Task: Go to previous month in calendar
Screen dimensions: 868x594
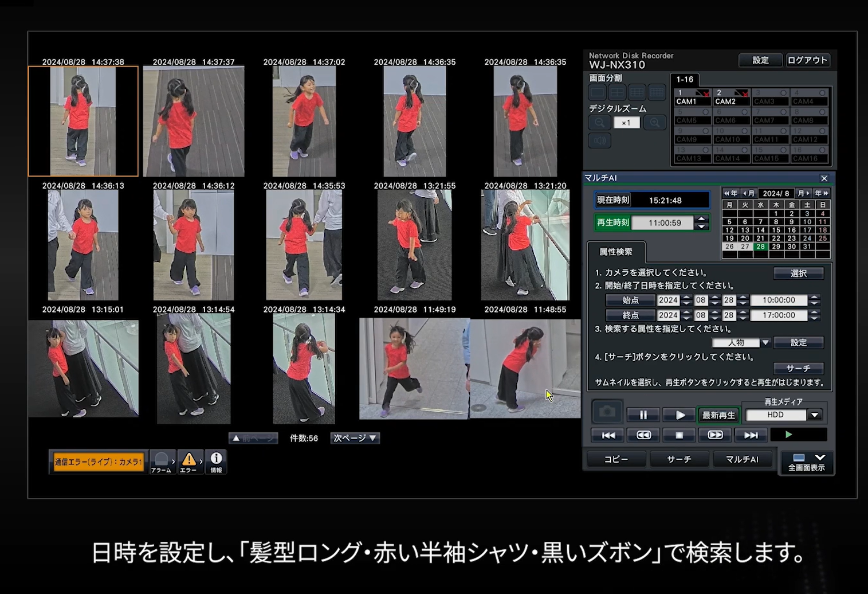Action: coord(748,193)
